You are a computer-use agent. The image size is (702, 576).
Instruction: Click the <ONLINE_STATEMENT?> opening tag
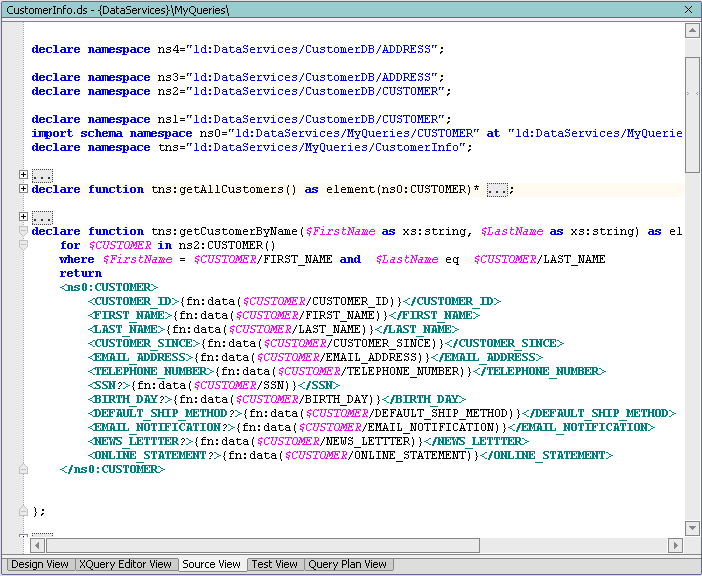[x=154, y=455]
